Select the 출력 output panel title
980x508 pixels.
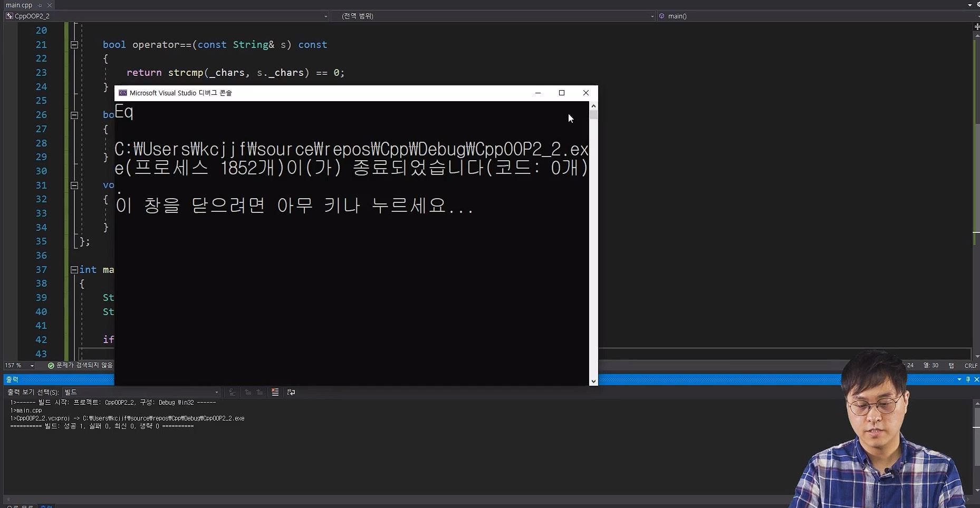pyautogui.click(x=12, y=379)
